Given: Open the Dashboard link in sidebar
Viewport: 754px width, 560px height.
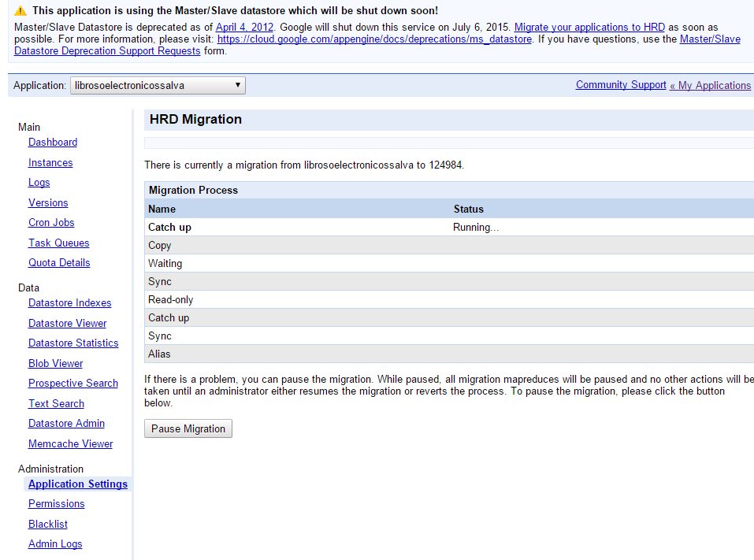Looking at the screenshot, I should click(53, 143).
